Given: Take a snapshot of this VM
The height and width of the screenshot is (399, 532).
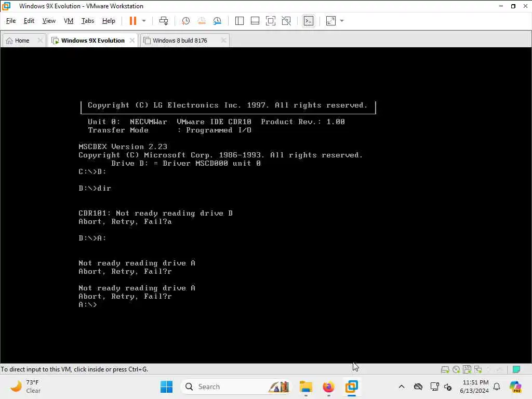Looking at the screenshot, I should point(185,21).
